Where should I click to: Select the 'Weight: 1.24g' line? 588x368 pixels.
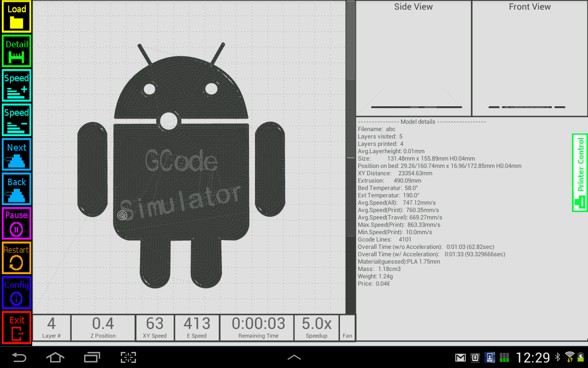pyautogui.click(x=375, y=276)
